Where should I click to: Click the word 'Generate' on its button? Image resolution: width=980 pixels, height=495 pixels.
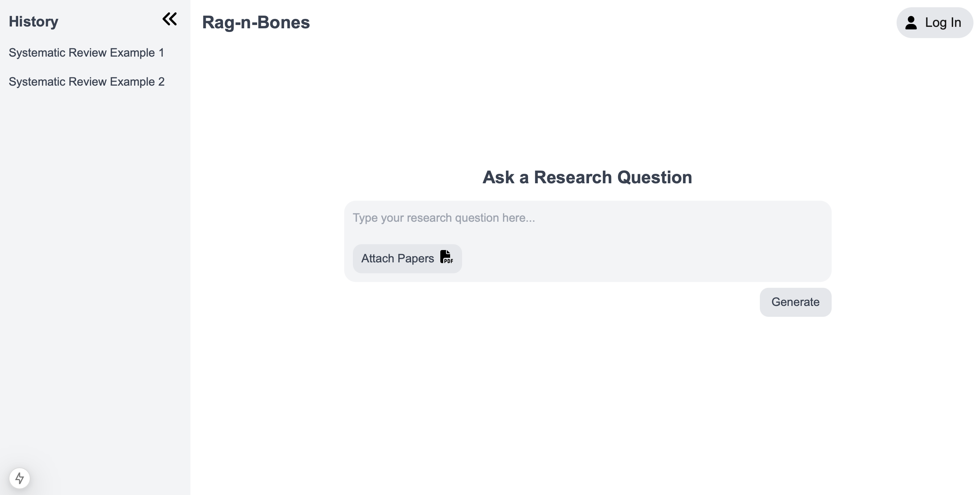coord(795,302)
